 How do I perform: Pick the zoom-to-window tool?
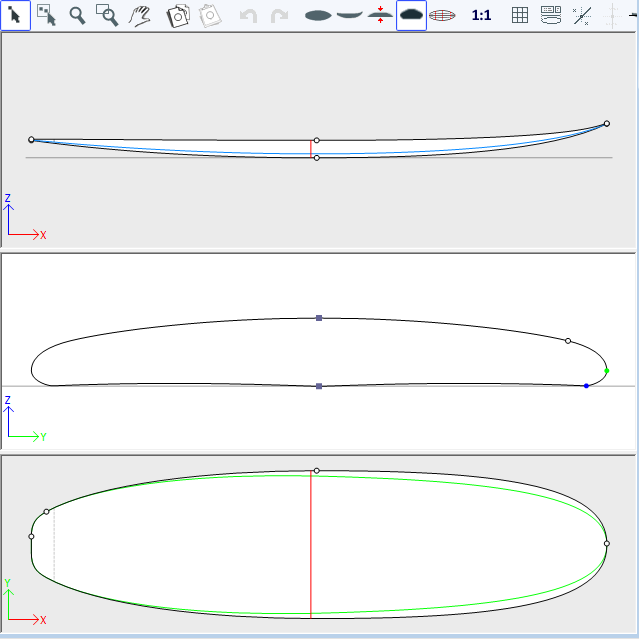[107, 15]
